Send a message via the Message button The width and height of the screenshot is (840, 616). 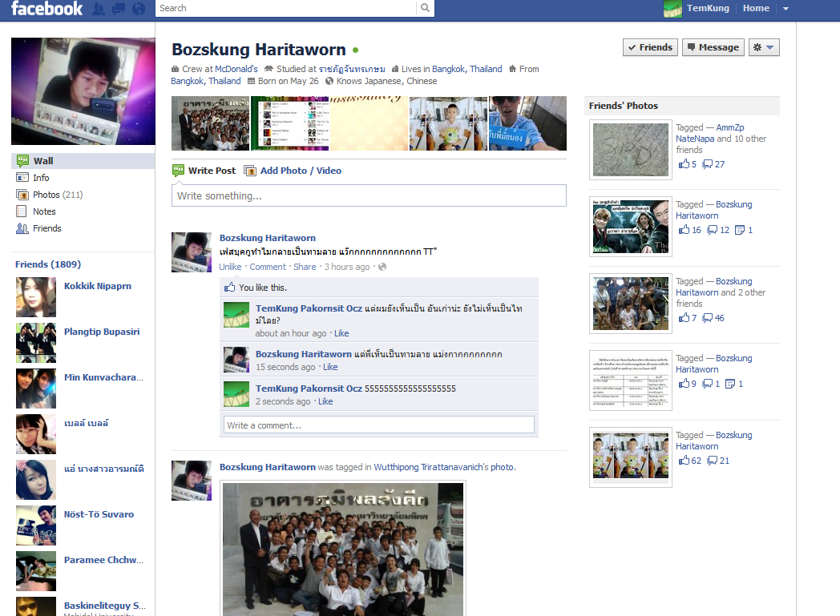[x=713, y=47]
